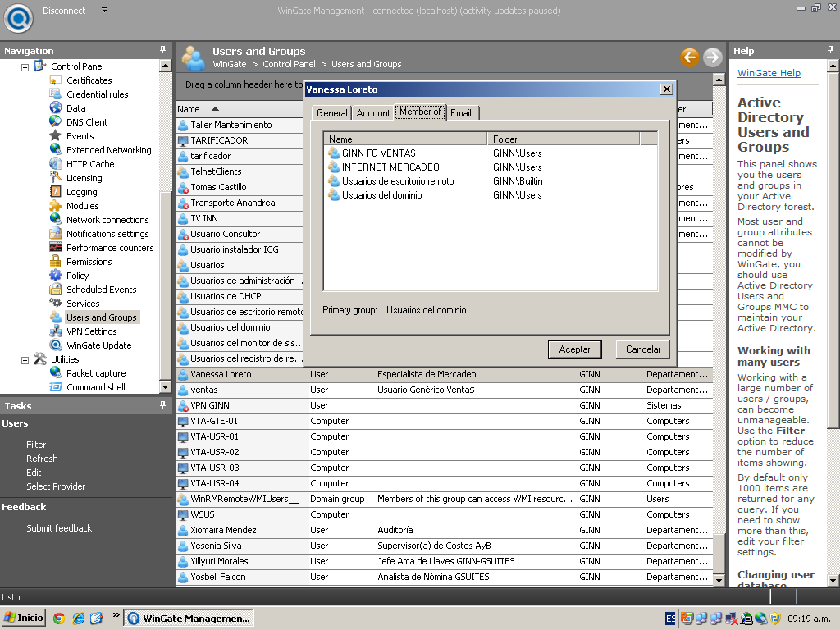Click the Navigation tree scrollbar down arrow
The image size is (840, 630).
(166, 387)
